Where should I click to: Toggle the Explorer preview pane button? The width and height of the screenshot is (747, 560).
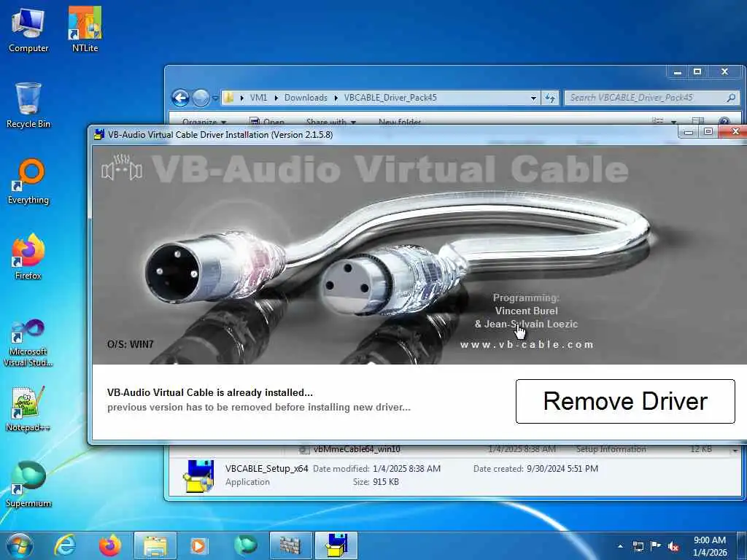[697, 122]
